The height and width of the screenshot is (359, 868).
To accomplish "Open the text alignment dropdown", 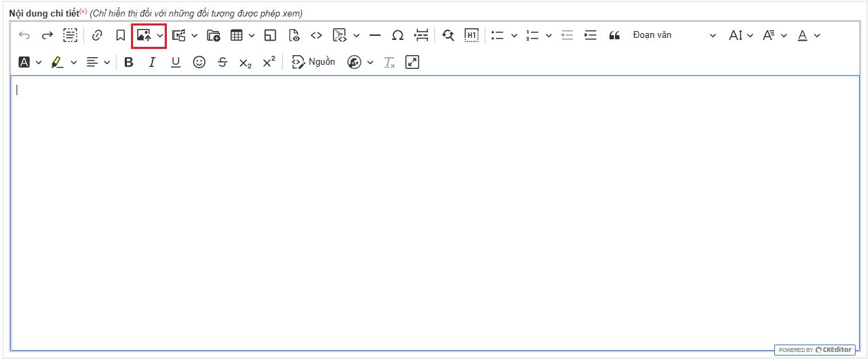I will click(x=98, y=62).
